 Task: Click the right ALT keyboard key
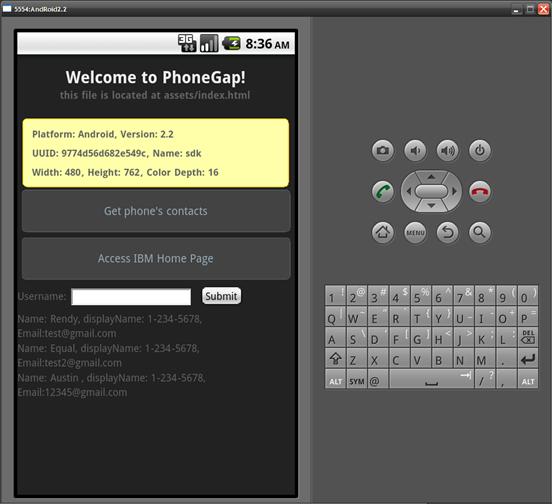pyautogui.click(x=528, y=379)
